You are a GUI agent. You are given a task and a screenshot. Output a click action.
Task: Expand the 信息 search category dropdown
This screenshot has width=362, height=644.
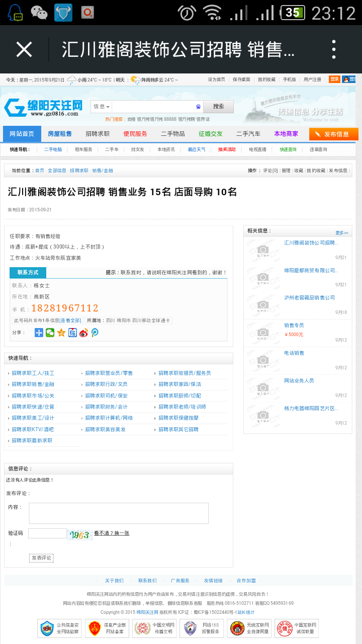[x=101, y=107]
